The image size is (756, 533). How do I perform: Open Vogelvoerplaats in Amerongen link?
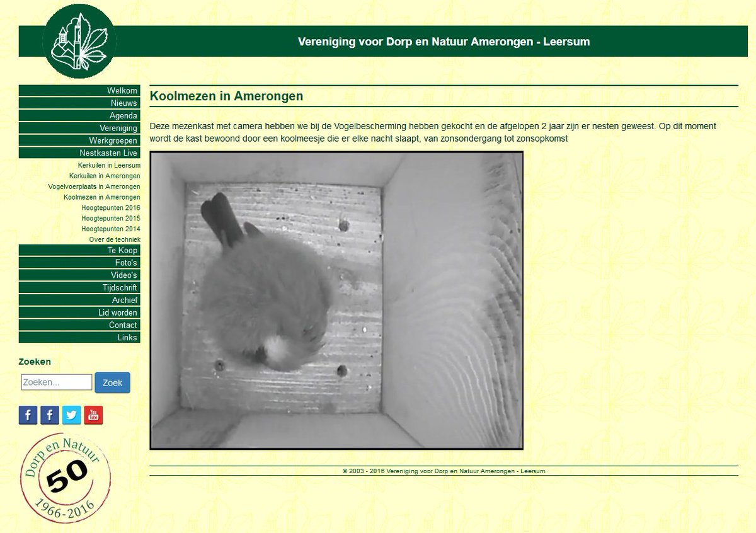[x=94, y=187]
